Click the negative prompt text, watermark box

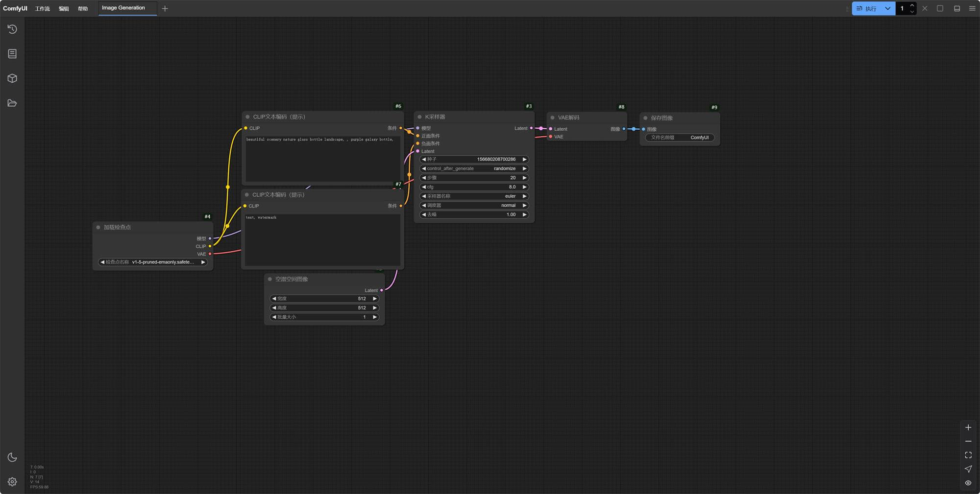pyautogui.click(x=322, y=239)
